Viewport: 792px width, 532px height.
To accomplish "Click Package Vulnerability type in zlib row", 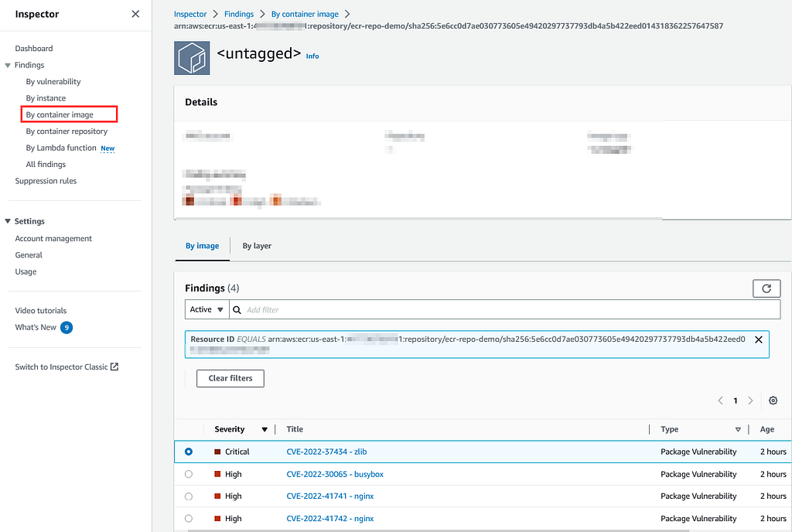I will coord(698,452).
